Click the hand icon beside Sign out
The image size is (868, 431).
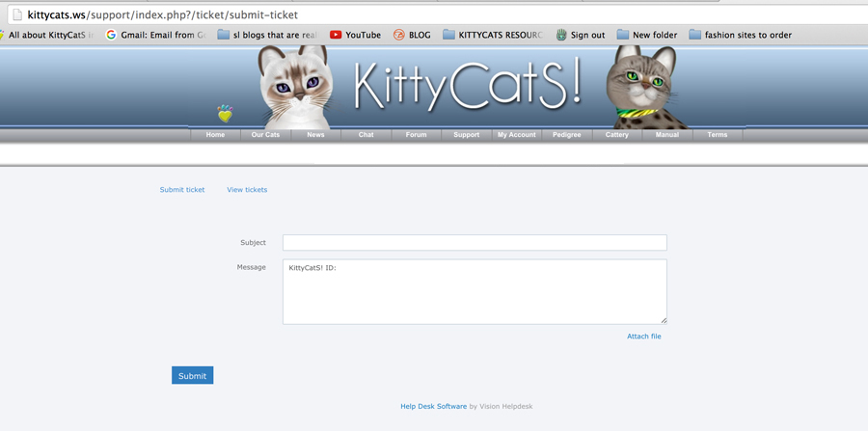pos(561,35)
